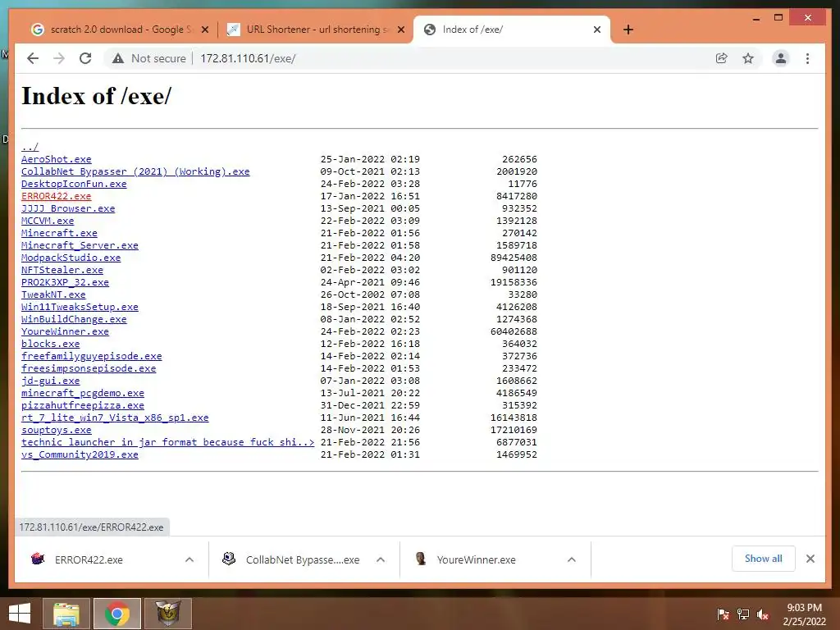Download YoureWinner.exe from the list
The height and width of the screenshot is (630, 840).
click(x=66, y=331)
